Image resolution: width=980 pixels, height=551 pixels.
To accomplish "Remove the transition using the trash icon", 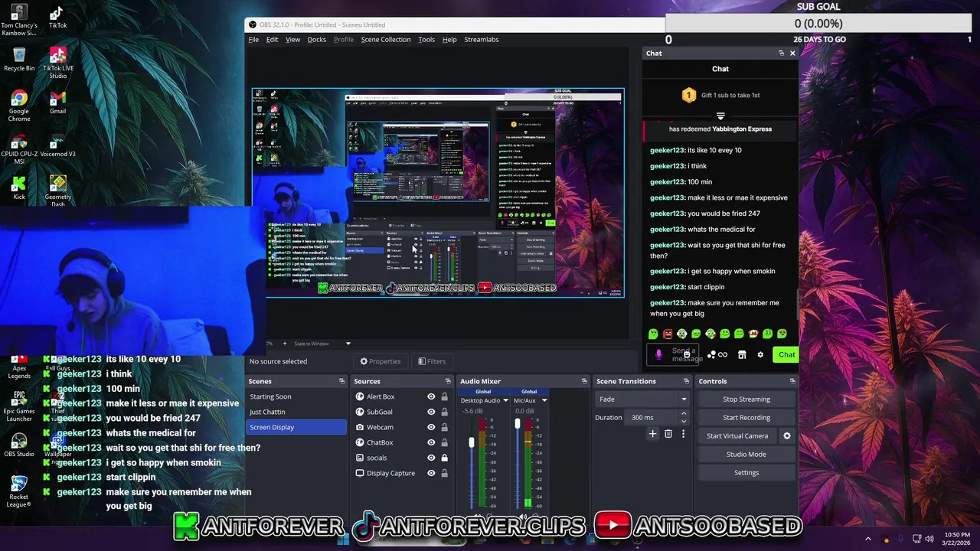I will (x=668, y=434).
